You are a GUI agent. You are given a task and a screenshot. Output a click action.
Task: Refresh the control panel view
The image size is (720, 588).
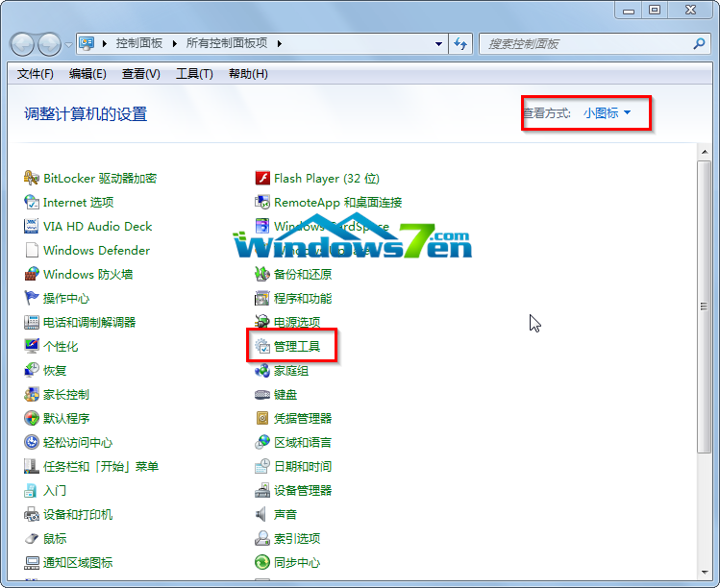click(x=460, y=44)
